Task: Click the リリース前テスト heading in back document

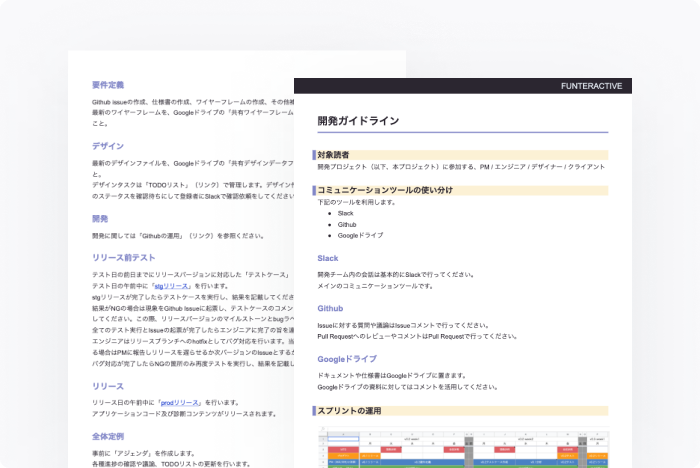Action: point(123,258)
